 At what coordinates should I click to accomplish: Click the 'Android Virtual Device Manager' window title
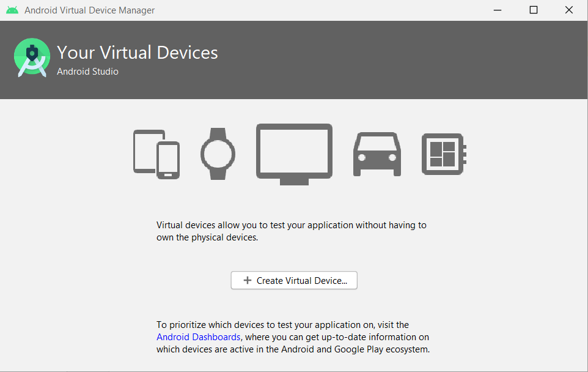coord(90,10)
